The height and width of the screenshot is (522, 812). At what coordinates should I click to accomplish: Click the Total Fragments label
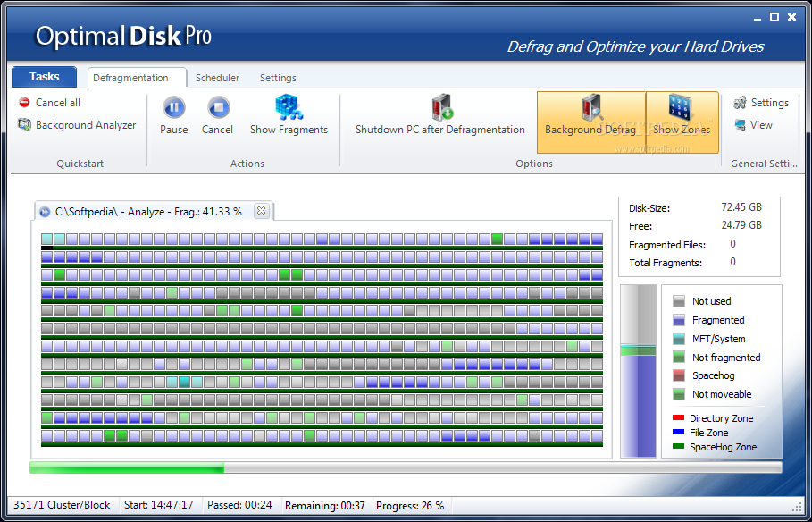[666, 263]
